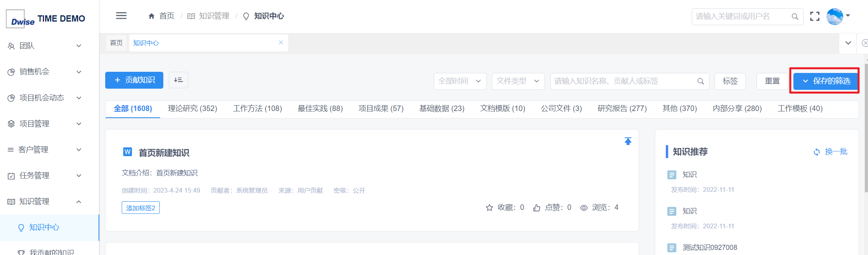
Task: Select the 研究报告 (277) tab
Action: click(x=622, y=109)
